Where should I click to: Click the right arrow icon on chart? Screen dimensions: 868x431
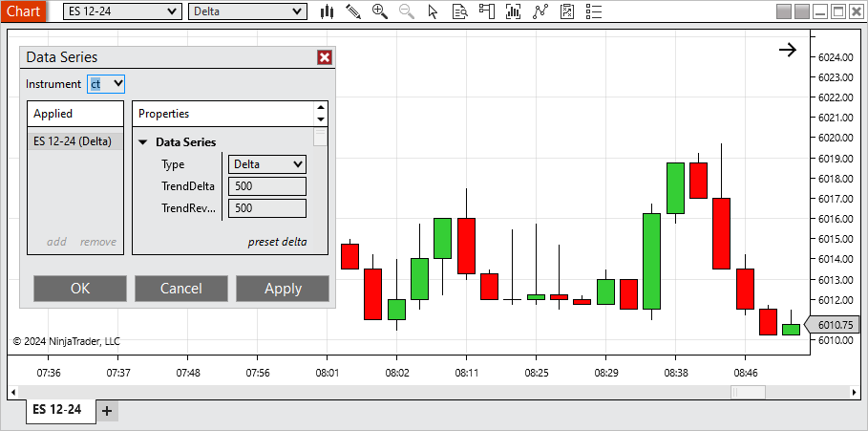tap(787, 50)
